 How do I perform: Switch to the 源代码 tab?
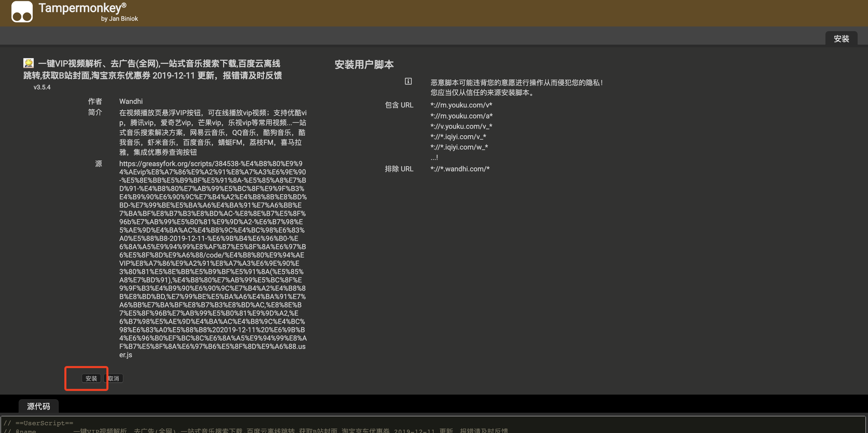click(38, 406)
